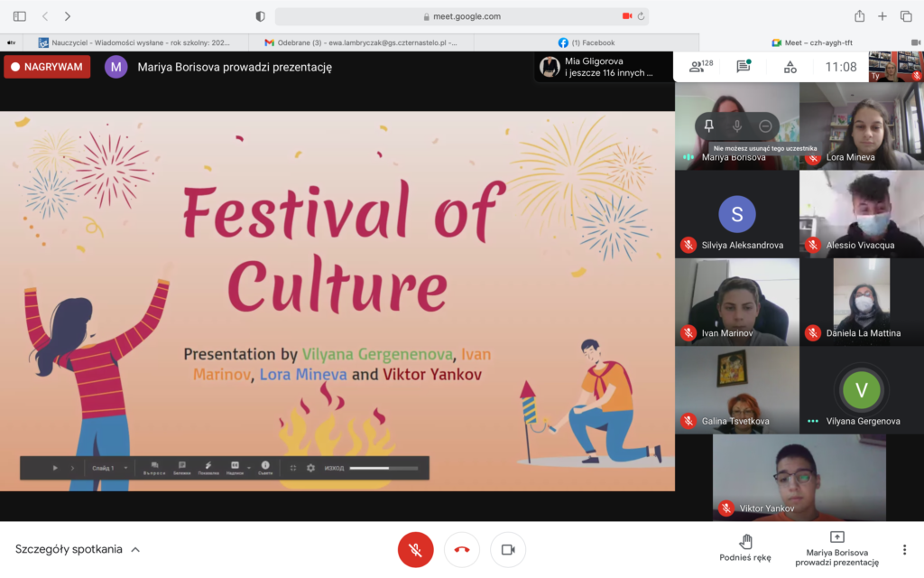Click Mariya Borisova prowadzi prezentację button
The width and height of the screenshot is (924, 578).
pyautogui.click(x=836, y=548)
